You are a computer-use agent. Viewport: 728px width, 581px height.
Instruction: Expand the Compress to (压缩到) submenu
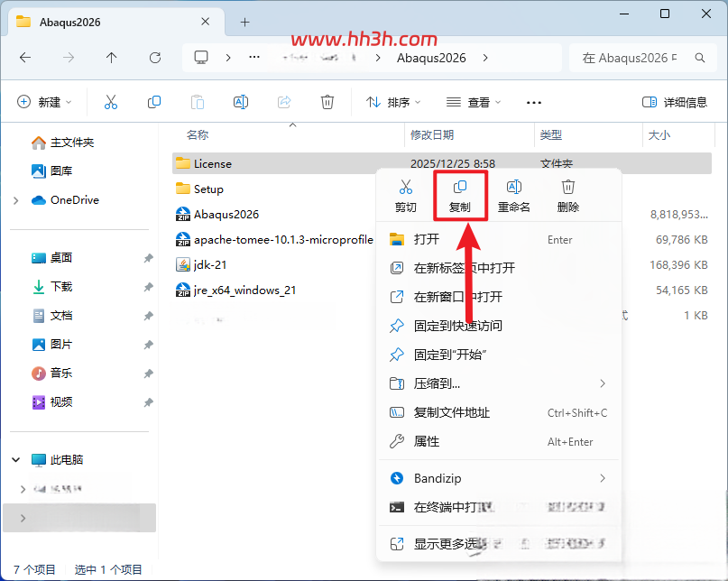(603, 383)
